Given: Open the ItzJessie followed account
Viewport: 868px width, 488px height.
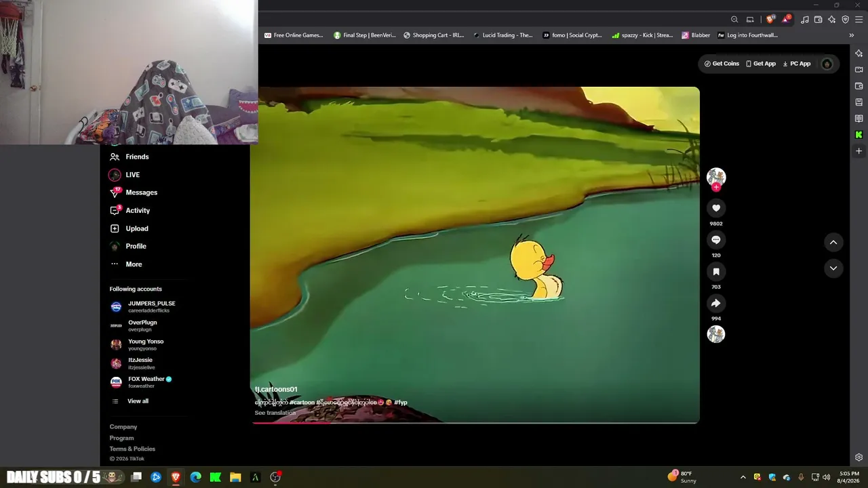Looking at the screenshot, I should point(133,363).
